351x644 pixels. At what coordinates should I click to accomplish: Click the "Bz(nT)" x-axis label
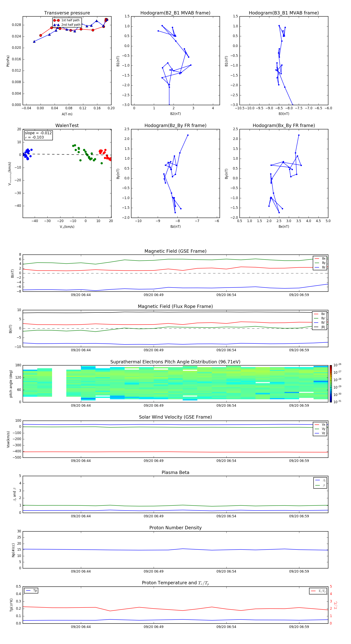click(x=175, y=227)
